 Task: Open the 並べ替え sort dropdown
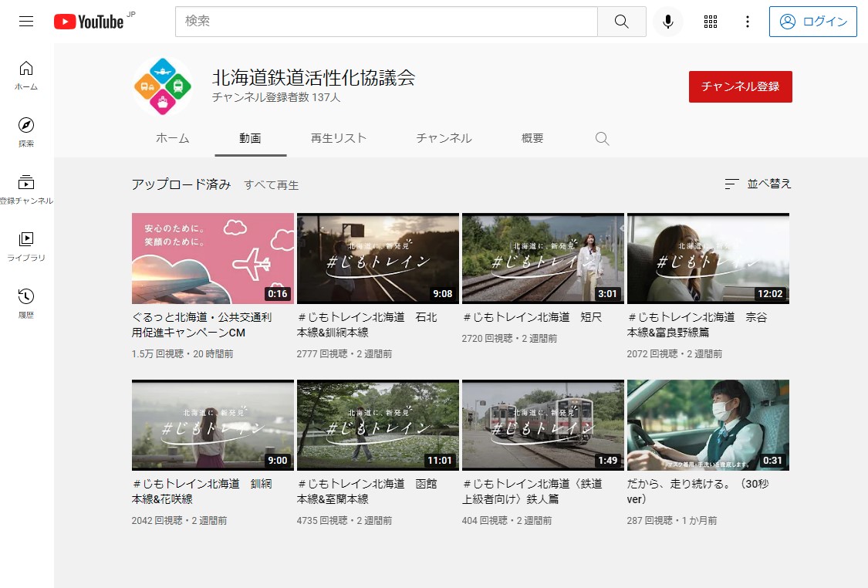pos(758,184)
